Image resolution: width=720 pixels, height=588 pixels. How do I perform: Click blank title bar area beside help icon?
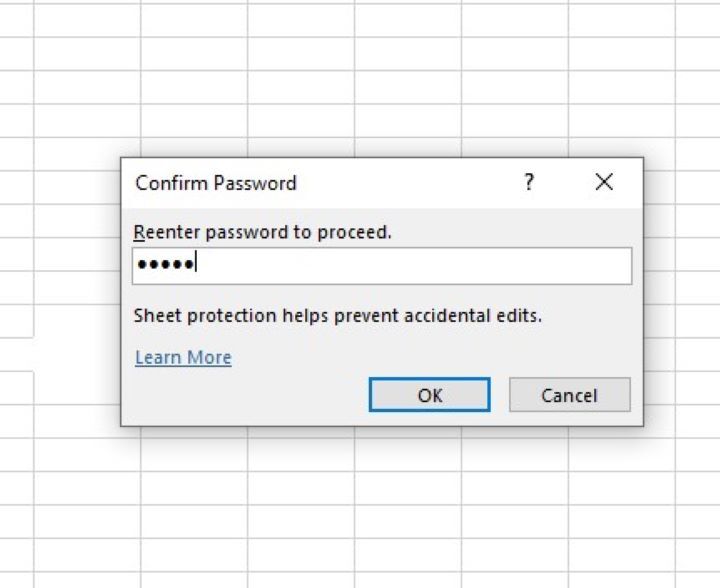click(x=420, y=183)
